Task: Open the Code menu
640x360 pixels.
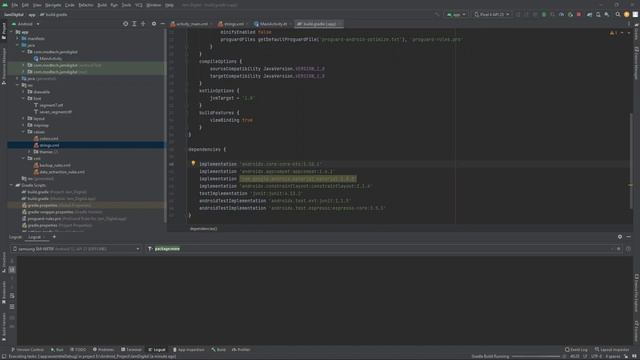Action: pos(70,5)
